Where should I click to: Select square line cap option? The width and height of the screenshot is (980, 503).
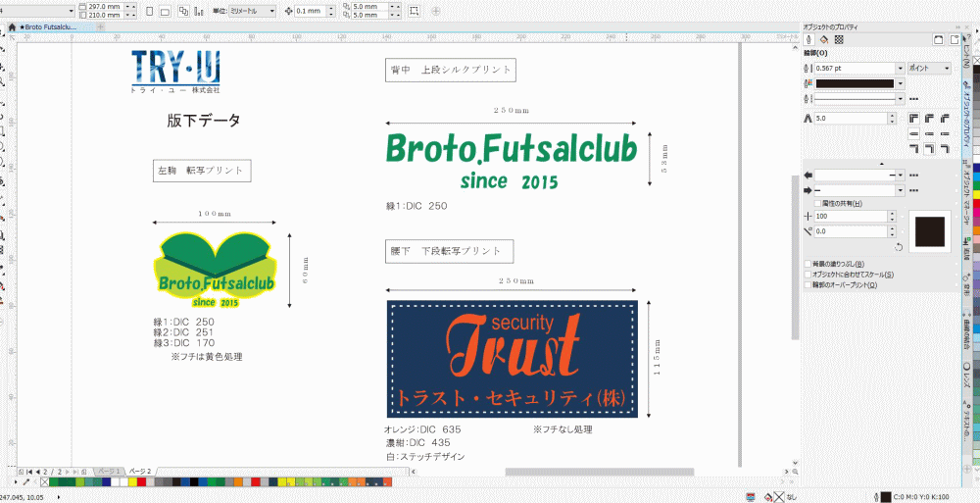point(913,133)
